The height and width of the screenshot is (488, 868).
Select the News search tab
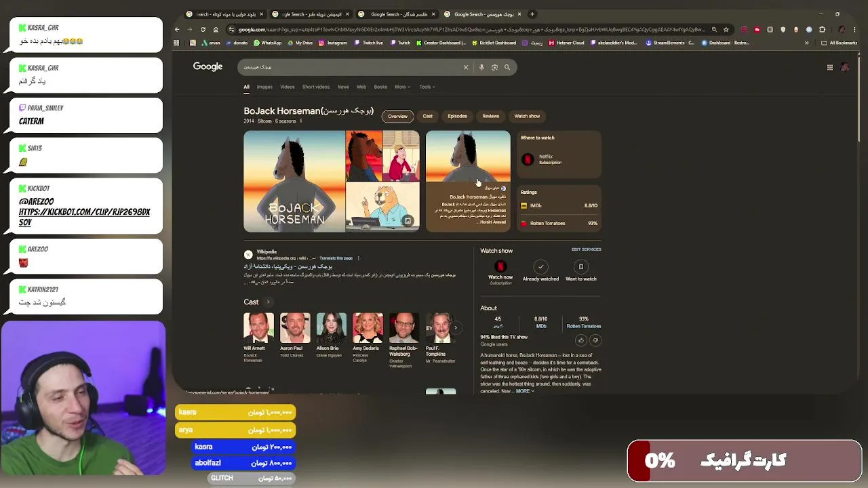tap(343, 87)
